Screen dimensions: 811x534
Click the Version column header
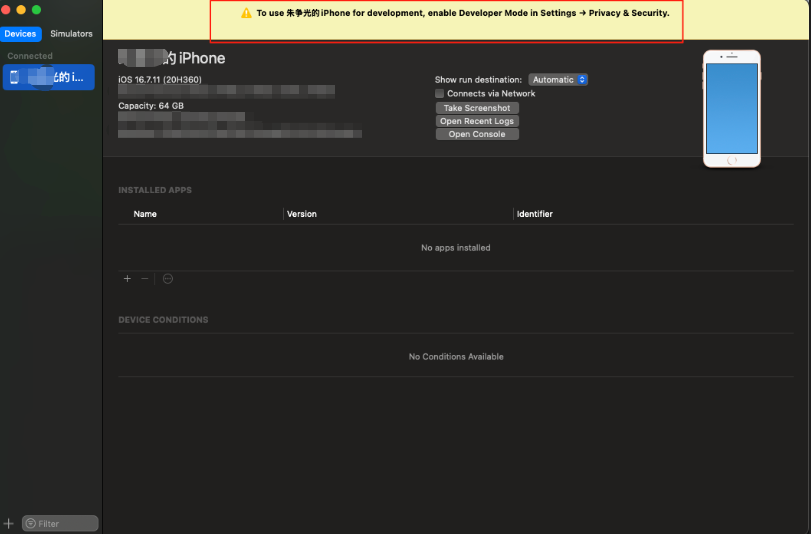click(301, 214)
